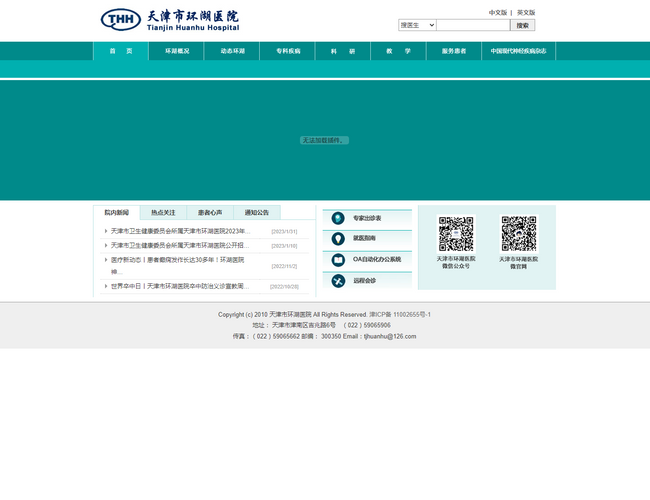Open the 专家出诊表 schedule icon

pyautogui.click(x=338, y=218)
